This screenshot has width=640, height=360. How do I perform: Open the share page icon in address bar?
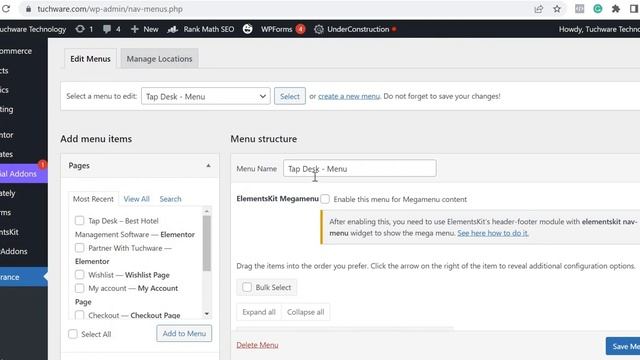tap(538, 9)
